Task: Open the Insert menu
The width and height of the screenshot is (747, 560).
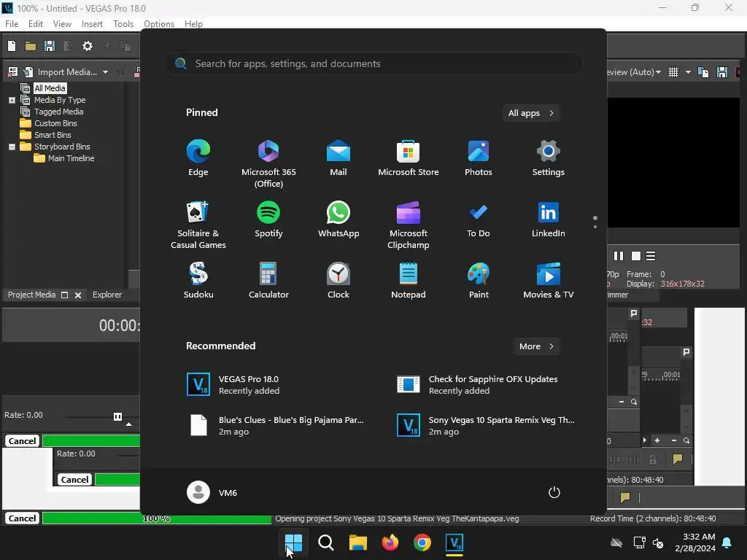Action: tap(92, 24)
